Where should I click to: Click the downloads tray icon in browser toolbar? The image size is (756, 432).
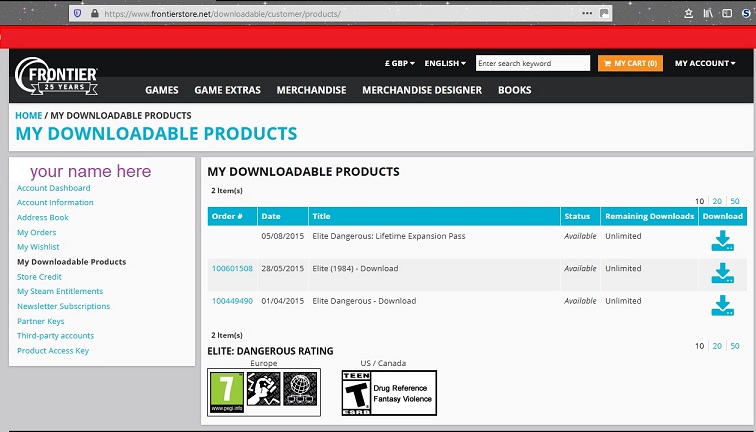(688, 14)
